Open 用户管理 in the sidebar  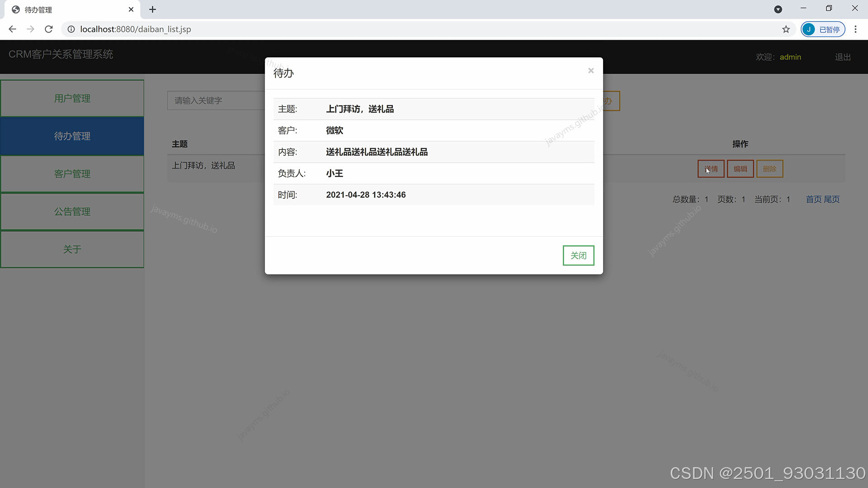click(72, 98)
